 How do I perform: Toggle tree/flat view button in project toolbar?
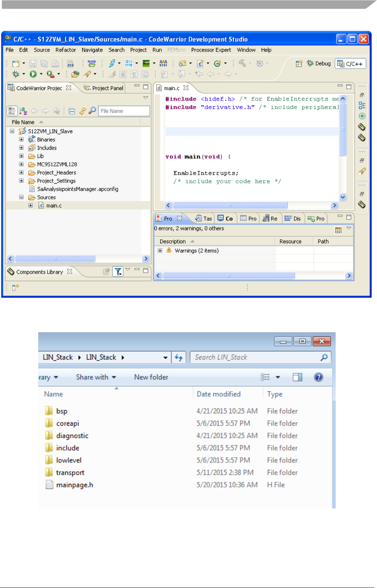coord(12,111)
